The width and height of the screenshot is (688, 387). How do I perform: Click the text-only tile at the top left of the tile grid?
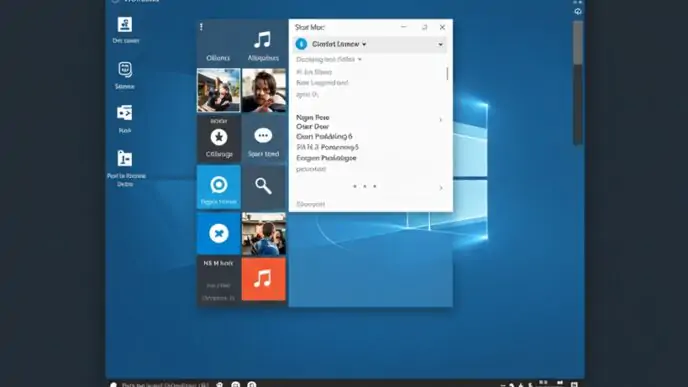click(x=219, y=44)
